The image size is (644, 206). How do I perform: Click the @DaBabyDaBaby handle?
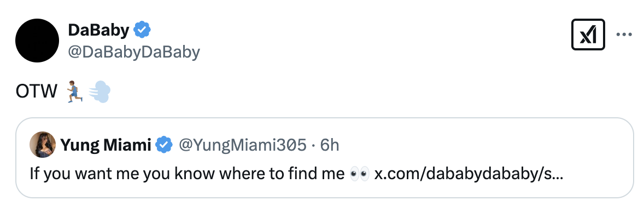(x=134, y=53)
